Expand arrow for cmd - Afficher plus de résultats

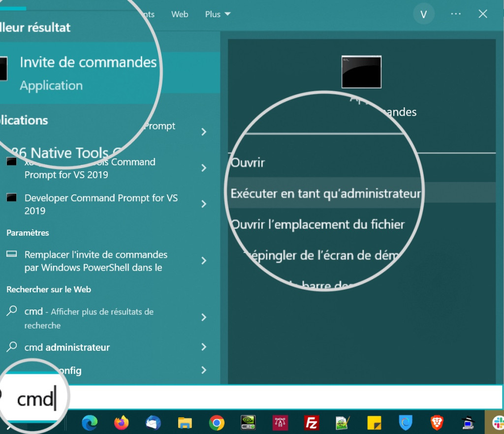click(x=204, y=317)
